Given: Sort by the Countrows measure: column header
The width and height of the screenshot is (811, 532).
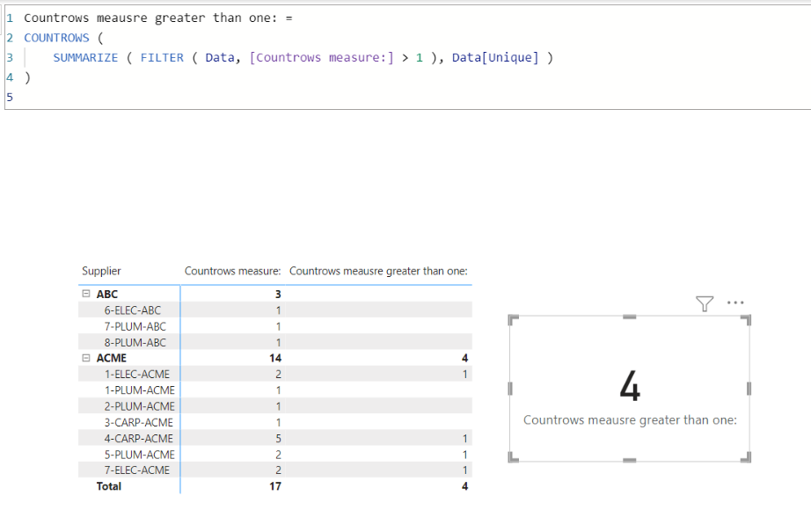Looking at the screenshot, I should tap(233, 271).
